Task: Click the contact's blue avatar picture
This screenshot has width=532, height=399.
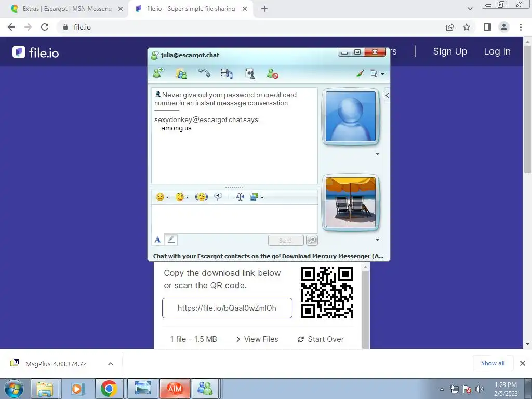Action: coord(351,116)
